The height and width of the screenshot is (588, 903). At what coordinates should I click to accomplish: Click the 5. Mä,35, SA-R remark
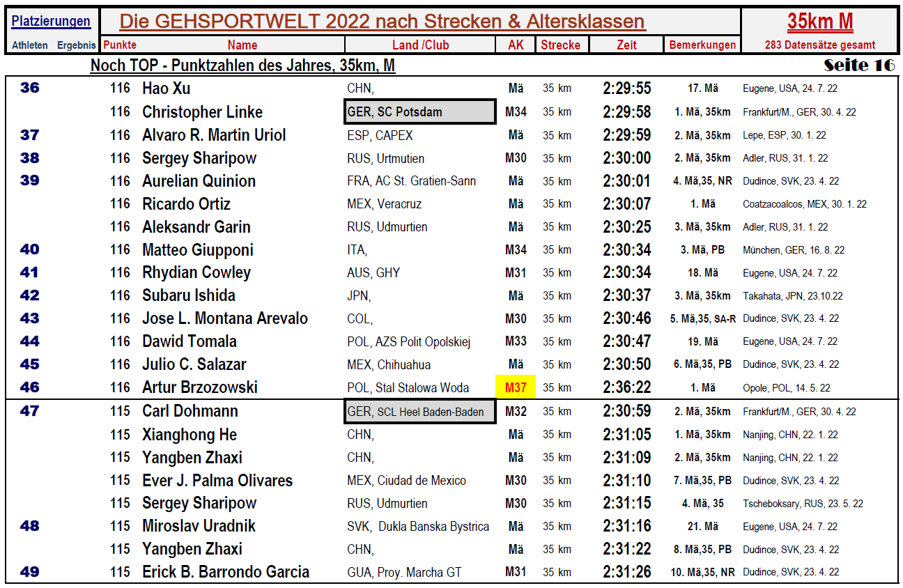point(702,318)
